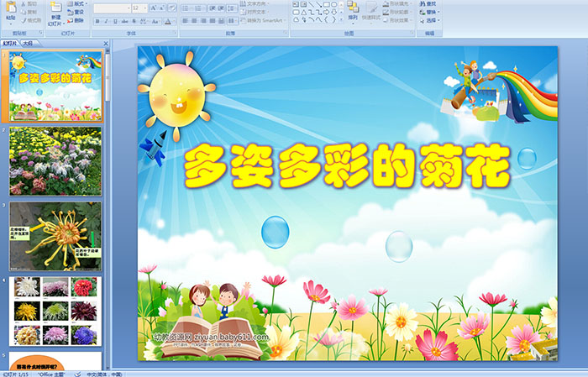588x377 pixels.
Task: Open the font color picker
Action: (x=167, y=22)
